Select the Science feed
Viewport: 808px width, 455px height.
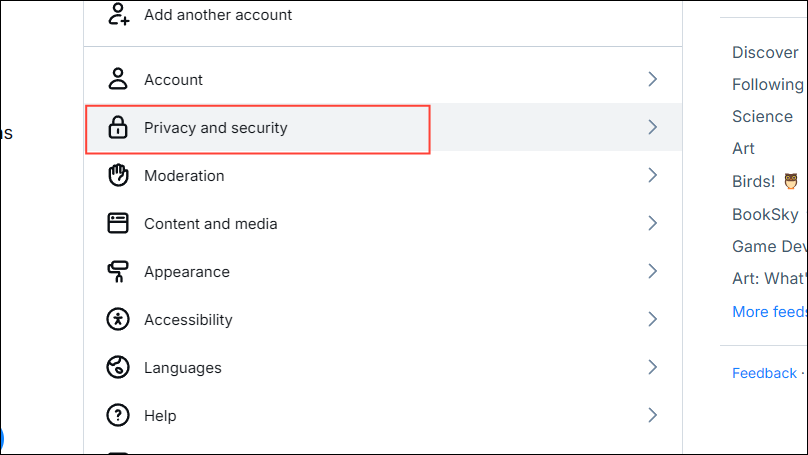click(x=762, y=116)
